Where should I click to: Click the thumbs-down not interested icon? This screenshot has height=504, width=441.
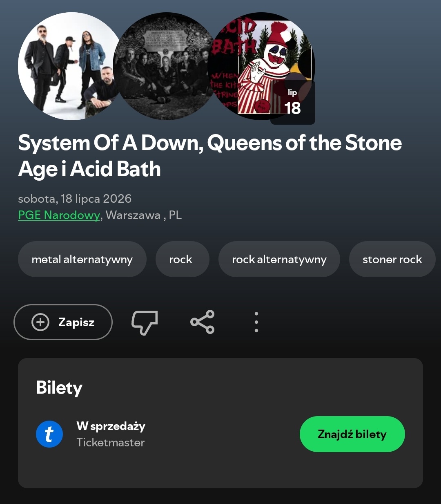[145, 323]
